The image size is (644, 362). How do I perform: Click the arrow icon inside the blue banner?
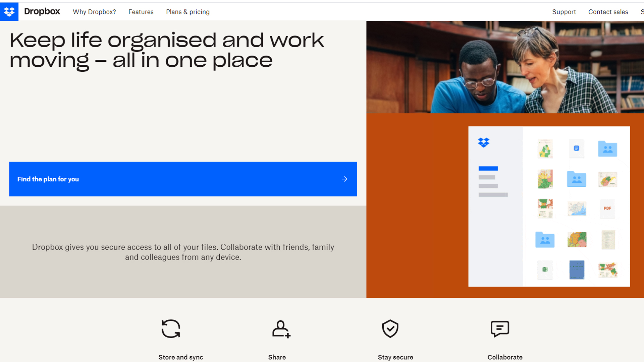[344, 179]
